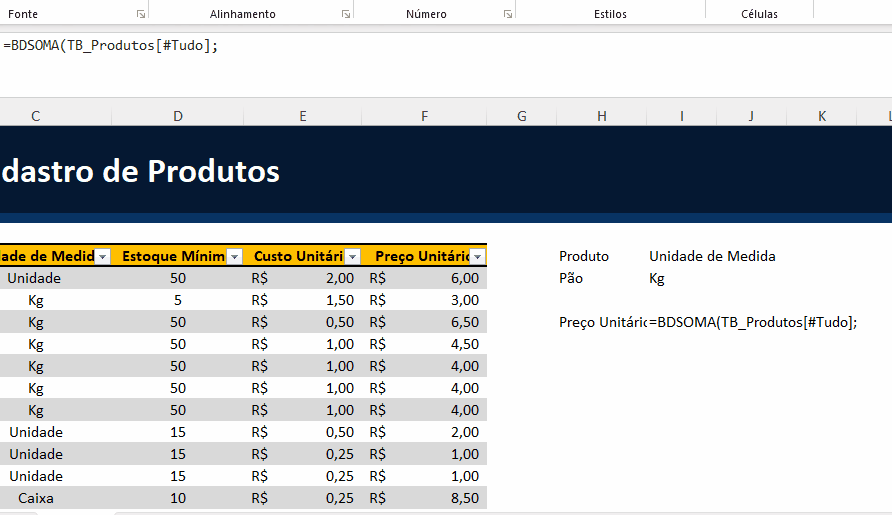Image resolution: width=892 pixels, height=515 pixels.
Task: Click inside the formula bar text
Action: pos(110,46)
